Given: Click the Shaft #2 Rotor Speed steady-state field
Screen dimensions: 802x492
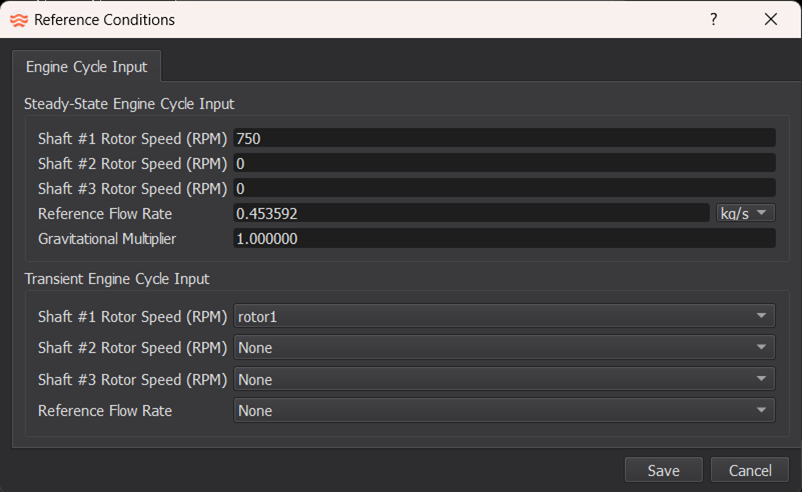Looking at the screenshot, I should [x=504, y=163].
